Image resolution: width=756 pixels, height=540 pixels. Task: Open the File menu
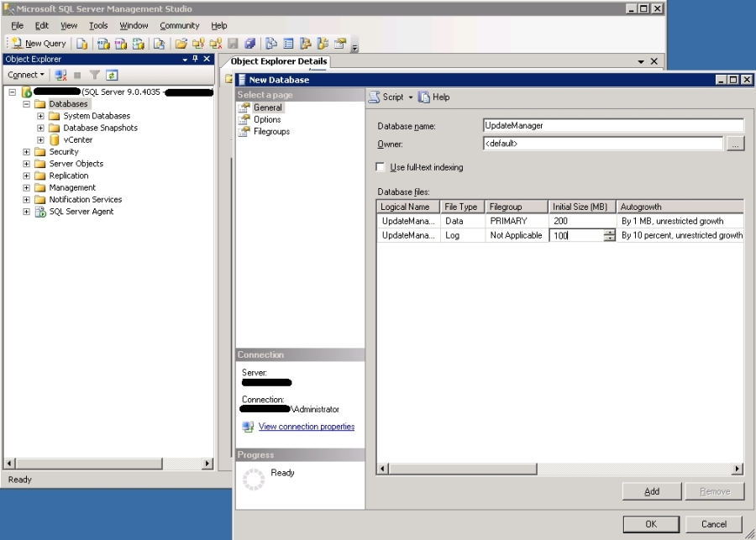pos(17,25)
